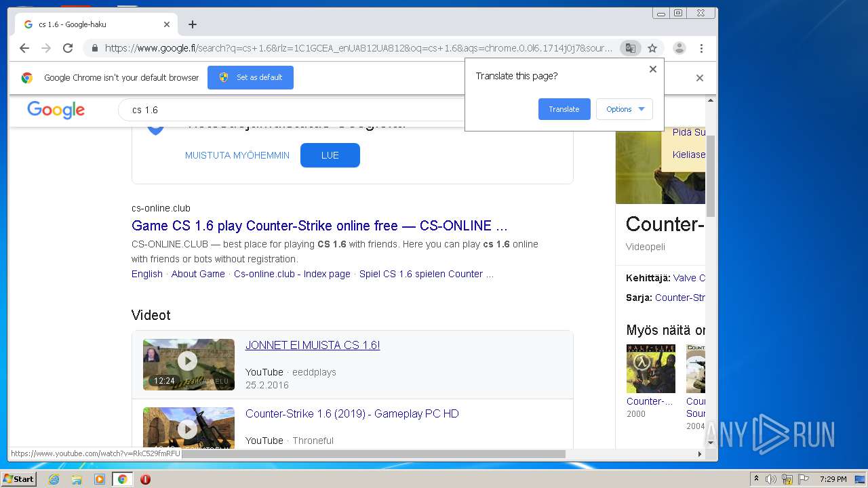Click the scroll right arrow of horizontal scrollbar
Image resolution: width=868 pixels, height=488 pixels.
700,454
